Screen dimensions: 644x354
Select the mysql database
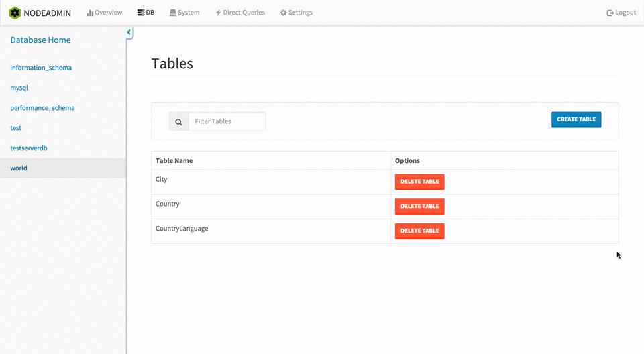pyautogui.click(x=19, y=88)
